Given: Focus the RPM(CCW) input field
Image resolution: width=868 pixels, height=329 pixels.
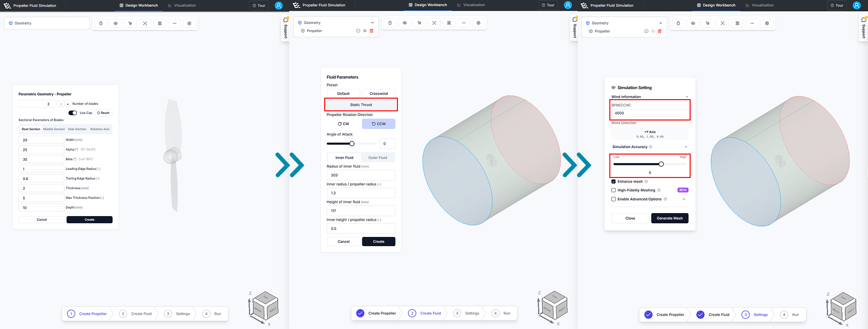Looking at the screenshot, I should (x=650, y=113).
